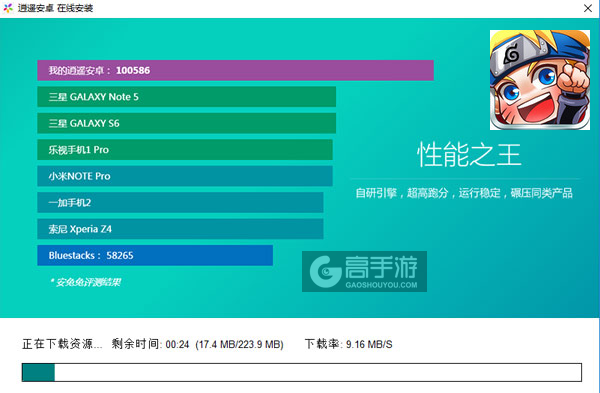
Task: Click the remaining time 00:24 value
Action: point(177,344)
